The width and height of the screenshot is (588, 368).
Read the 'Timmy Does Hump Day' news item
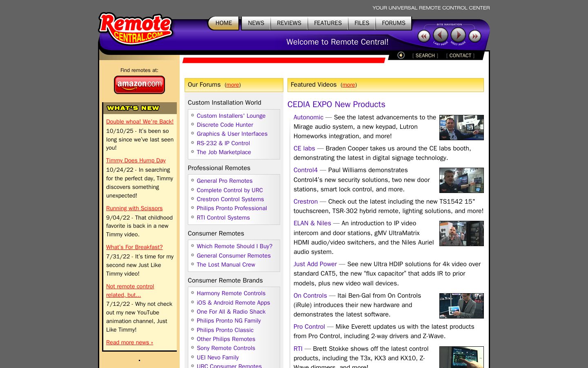pyautogui.click(x=136, y=160)
